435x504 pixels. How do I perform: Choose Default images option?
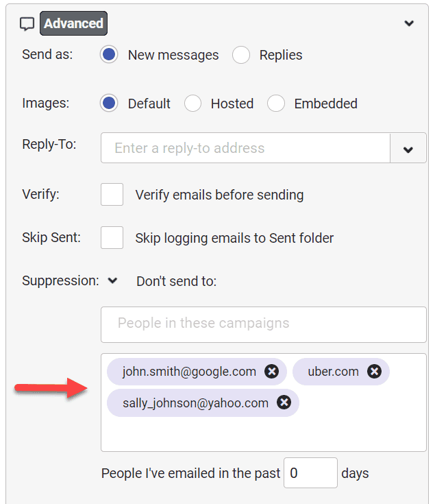[x=109, y=104]
